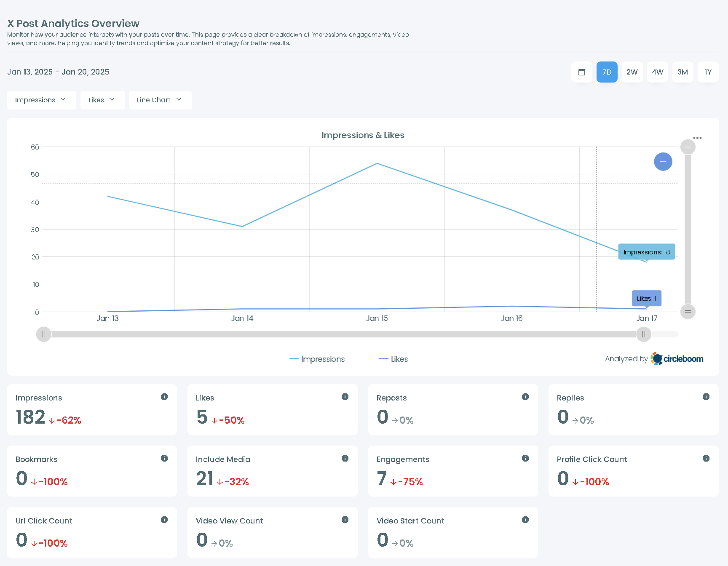
Task: Select the 3M range button
Action: 682,72
